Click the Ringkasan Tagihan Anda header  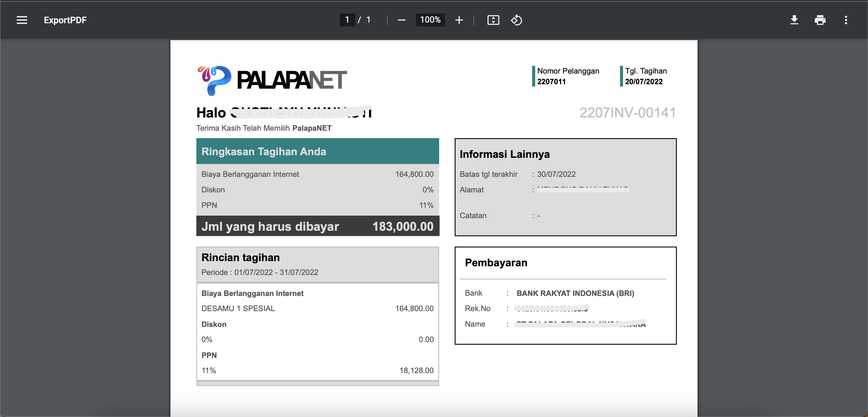point(263,151)
